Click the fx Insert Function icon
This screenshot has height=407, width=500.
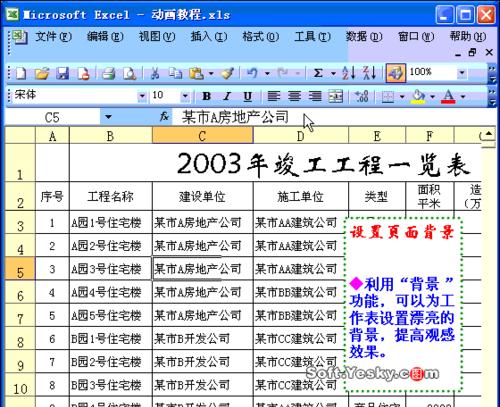tap(164, 117)
